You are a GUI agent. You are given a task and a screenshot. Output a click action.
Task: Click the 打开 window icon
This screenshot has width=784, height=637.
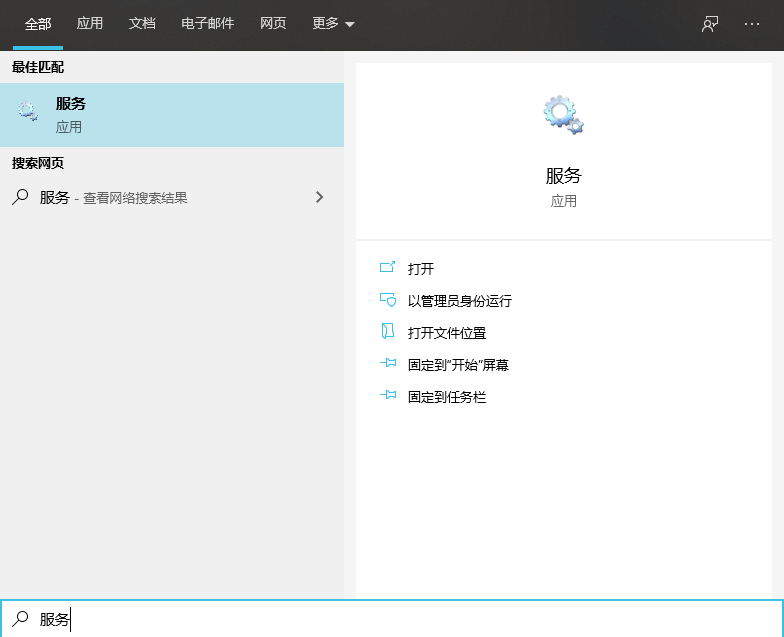click(x=388, y=267)
